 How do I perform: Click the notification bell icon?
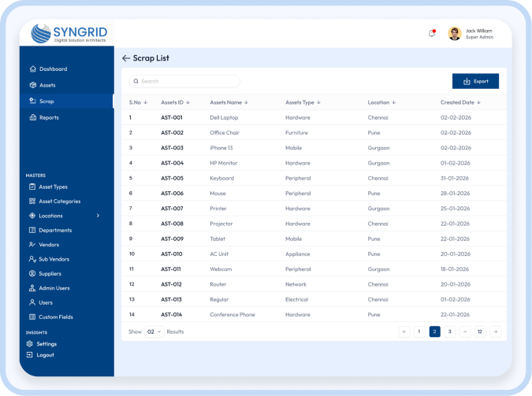(x=431, y=33)
